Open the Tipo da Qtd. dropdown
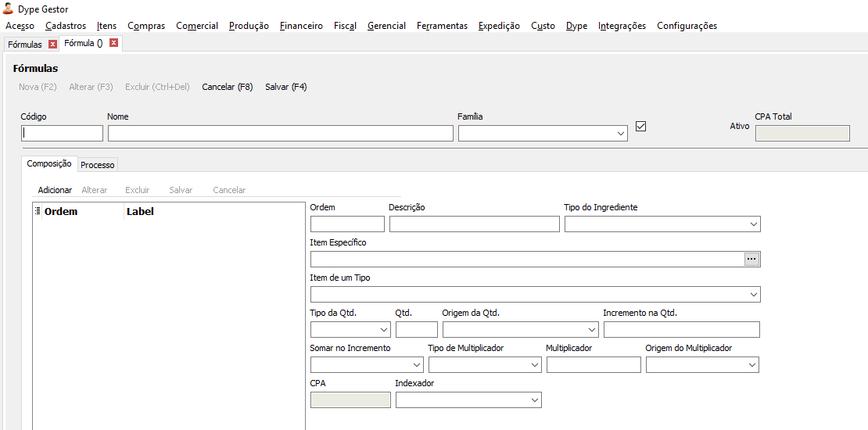868x430 pixels. point(384,330)
